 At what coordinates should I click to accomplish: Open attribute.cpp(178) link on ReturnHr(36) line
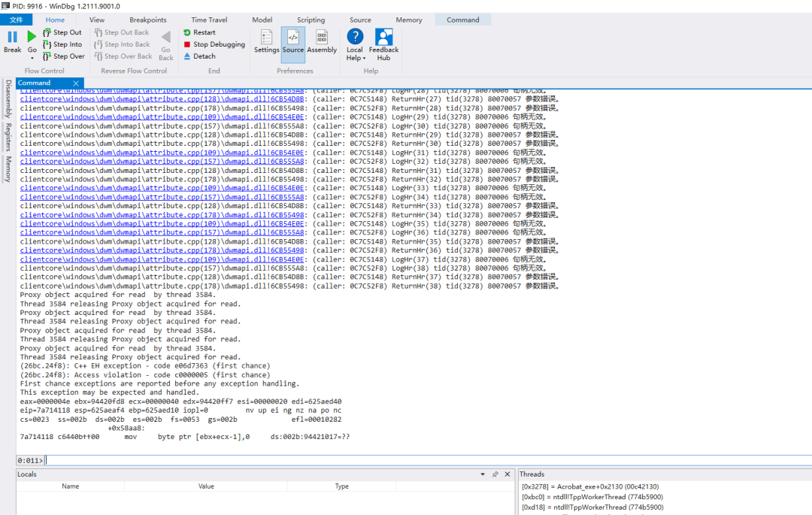coord(162,250)
